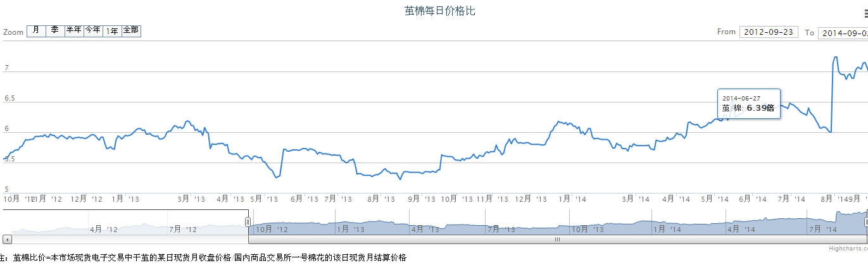868x265 pixels.
Task: Set zoom range to 月 (month)
Action: (x=36, y=31)
